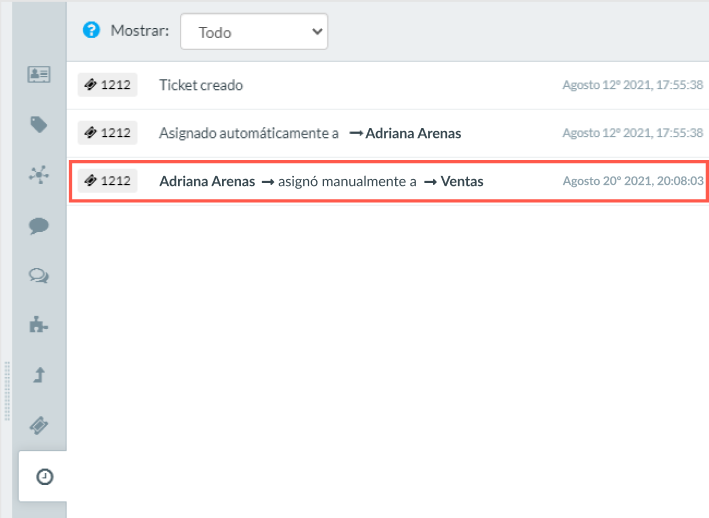Click 'Adriana Arenas' in automatic assignment row
Image resolution: width=709 pixels, height=518 pixels.
[413, 133]
